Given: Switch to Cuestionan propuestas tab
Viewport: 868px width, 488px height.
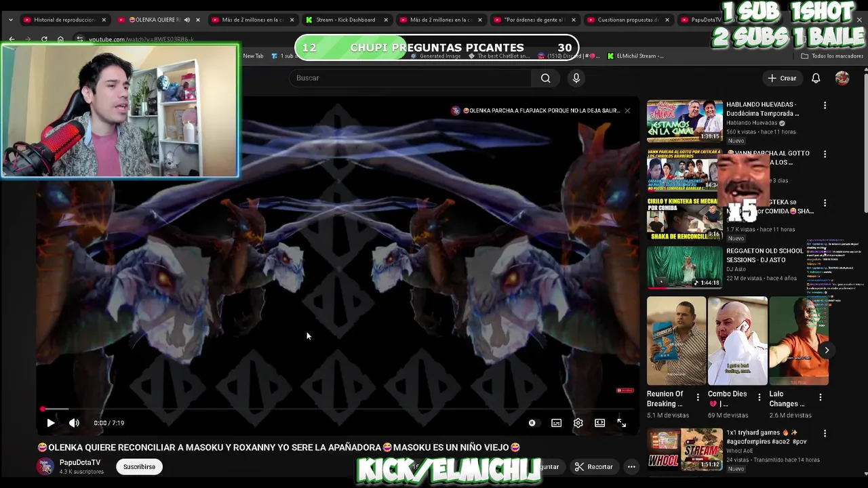Looking at the screenshot, I should tap(628, 20).
